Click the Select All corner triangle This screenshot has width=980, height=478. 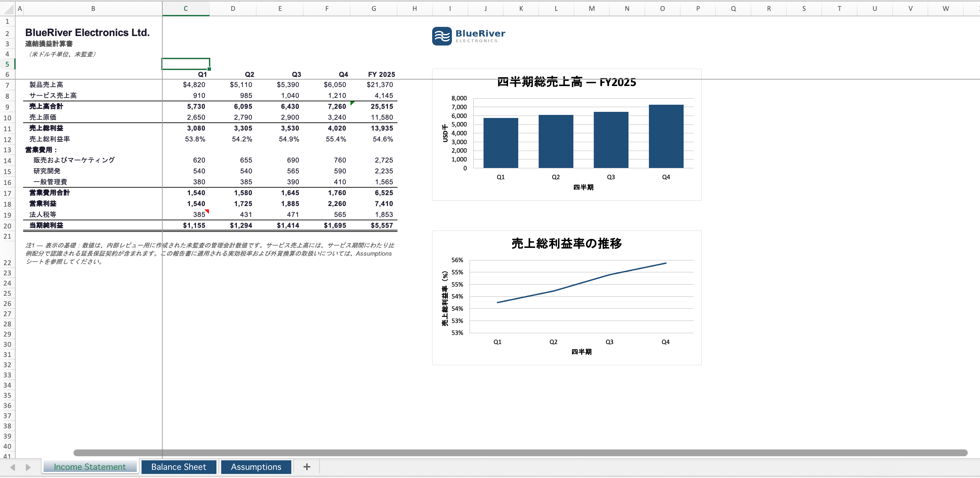[x=9, y=9]
